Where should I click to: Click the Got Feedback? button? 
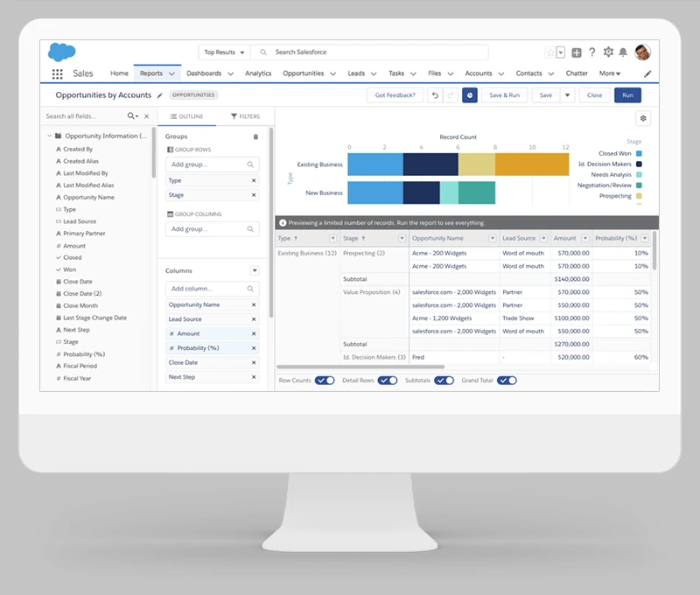tap(395, 95)
